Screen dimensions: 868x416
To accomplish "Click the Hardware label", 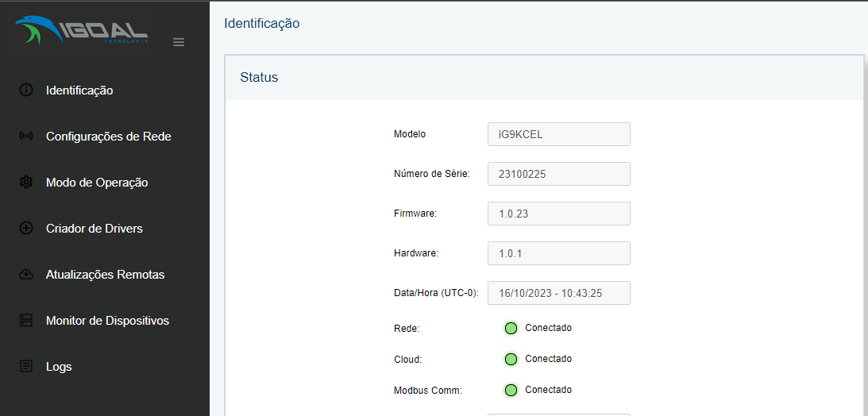I will tap(416, 253).
